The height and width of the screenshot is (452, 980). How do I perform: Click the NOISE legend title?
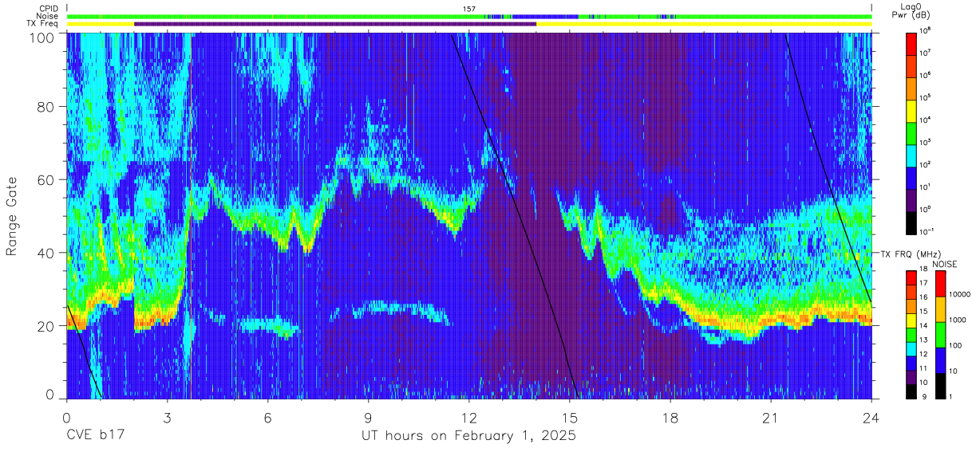pos(945,264)
